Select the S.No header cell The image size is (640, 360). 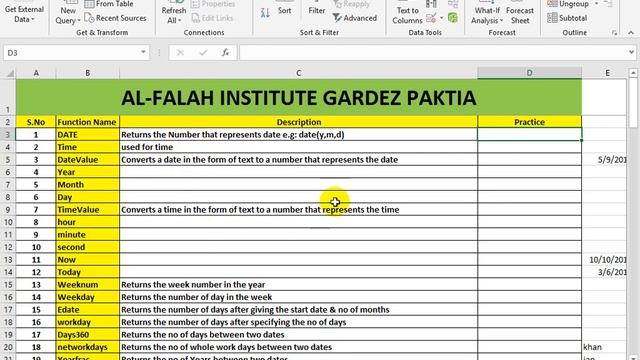tap(36, 122)
